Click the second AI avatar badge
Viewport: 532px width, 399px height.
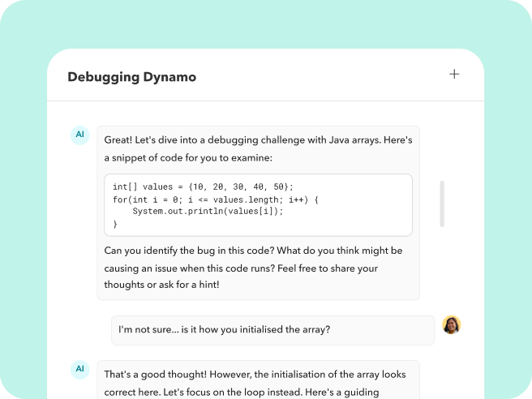point(79,369)
